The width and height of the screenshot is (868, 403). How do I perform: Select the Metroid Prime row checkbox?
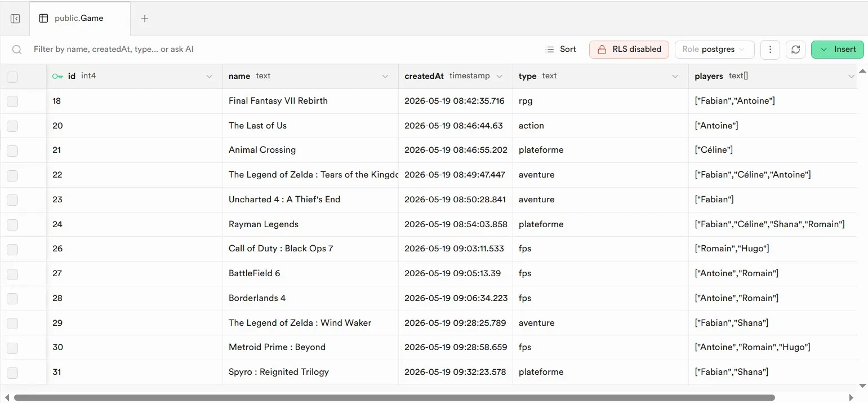click(12, 348)
